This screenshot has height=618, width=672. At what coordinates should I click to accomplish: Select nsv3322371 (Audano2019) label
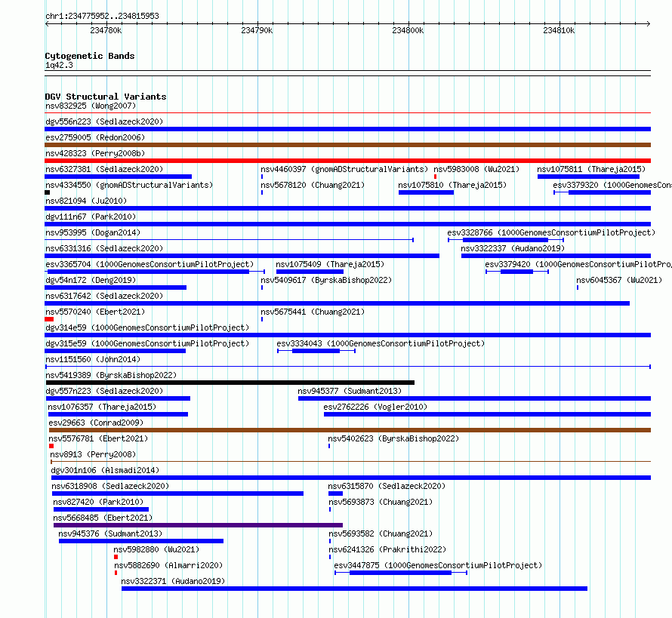(173, 581)
